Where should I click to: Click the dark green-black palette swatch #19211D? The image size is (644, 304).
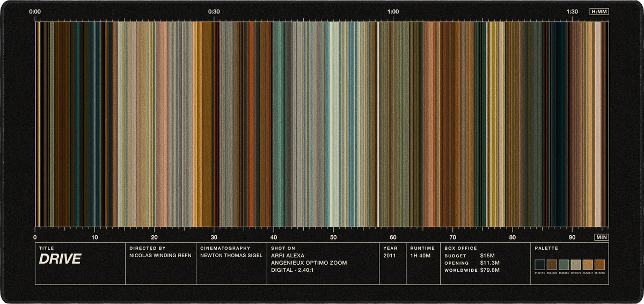[539, 264]
